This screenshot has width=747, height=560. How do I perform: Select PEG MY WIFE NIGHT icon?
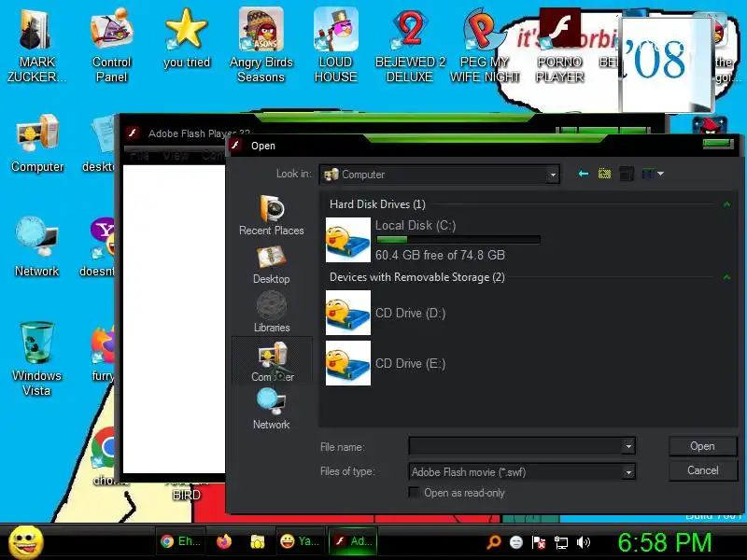tap(485, 45)
